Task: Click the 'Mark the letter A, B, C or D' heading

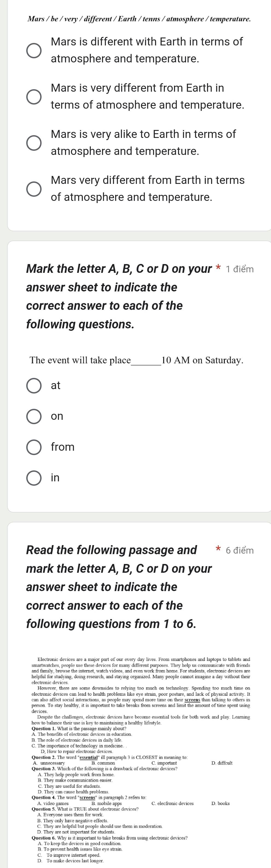Action: tap(119, 297)
